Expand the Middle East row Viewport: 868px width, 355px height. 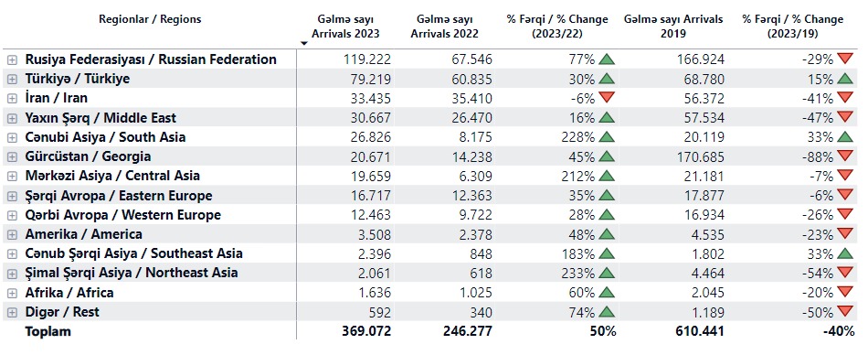pos(12,118)
